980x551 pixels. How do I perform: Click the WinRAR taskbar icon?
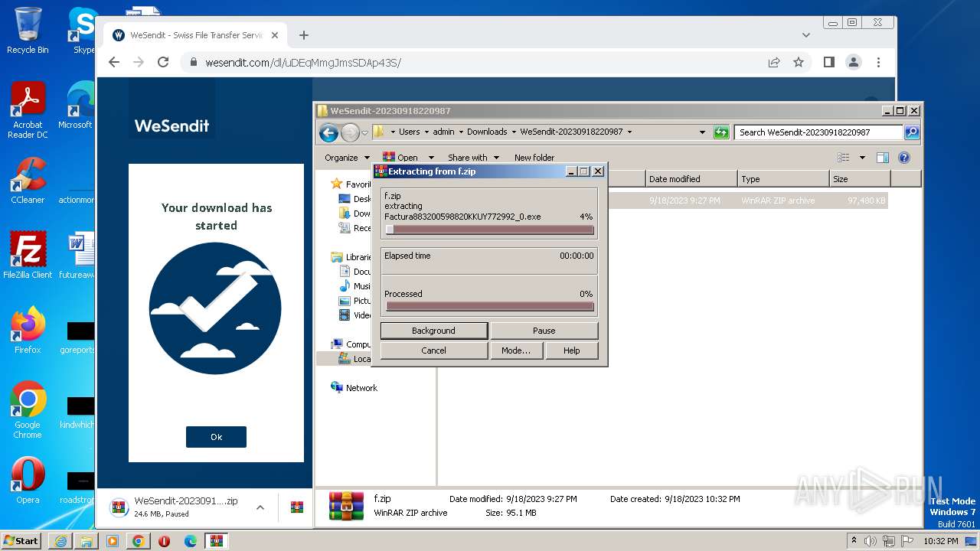point(216,541)
